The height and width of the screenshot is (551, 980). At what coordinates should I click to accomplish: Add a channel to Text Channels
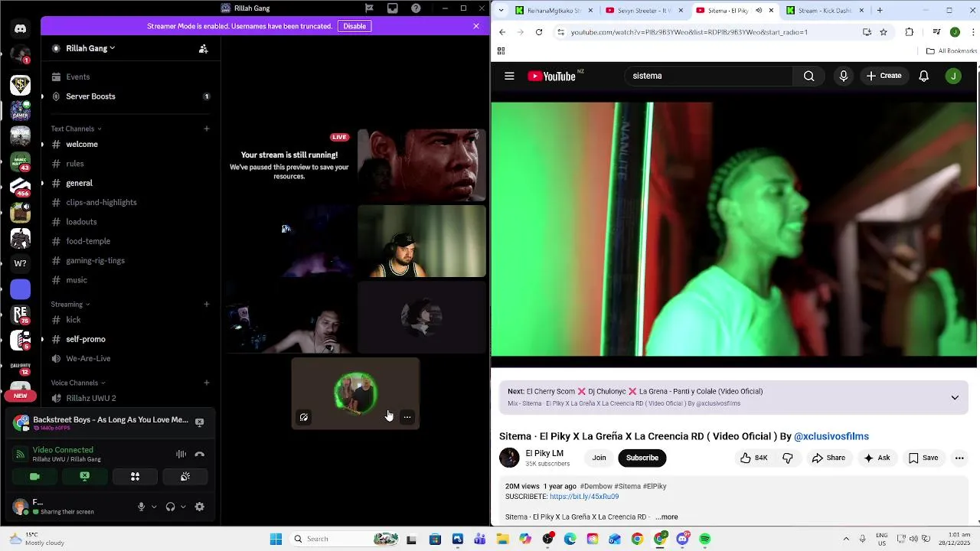click(207, 129)
